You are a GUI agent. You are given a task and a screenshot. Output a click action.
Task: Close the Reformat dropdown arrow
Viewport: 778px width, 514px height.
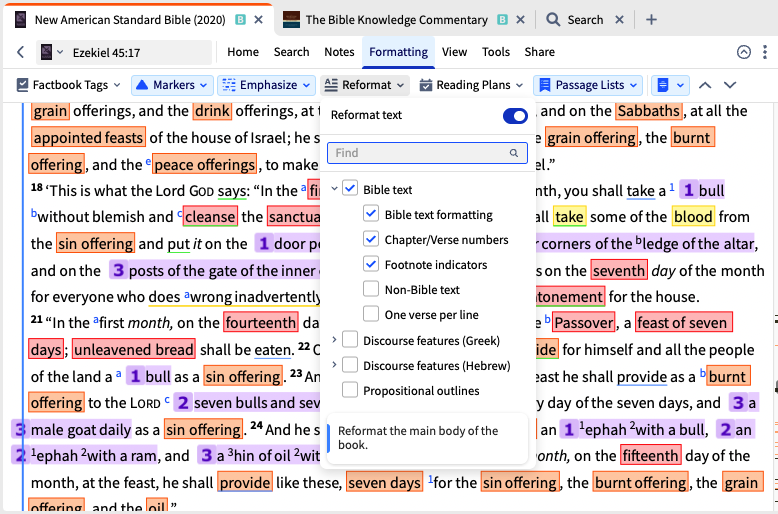pyautogui.click(x=400, y=85)
